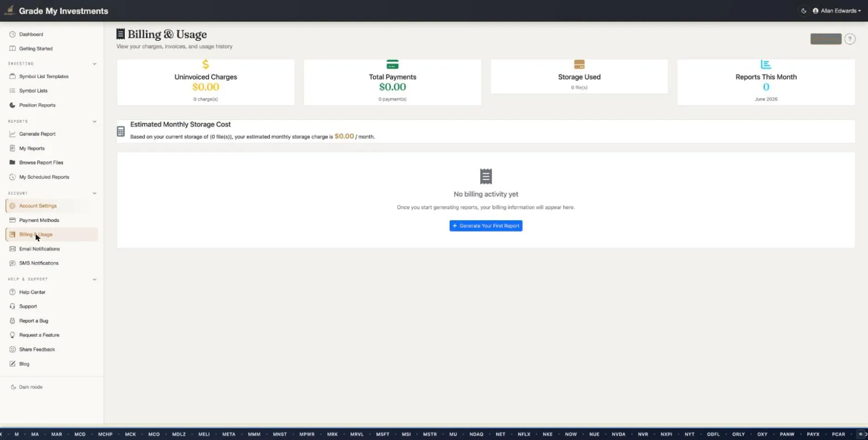Screen dimensions: 868x440
Task: Open Billing & Usage in sidebar
Action: point(52,234)
